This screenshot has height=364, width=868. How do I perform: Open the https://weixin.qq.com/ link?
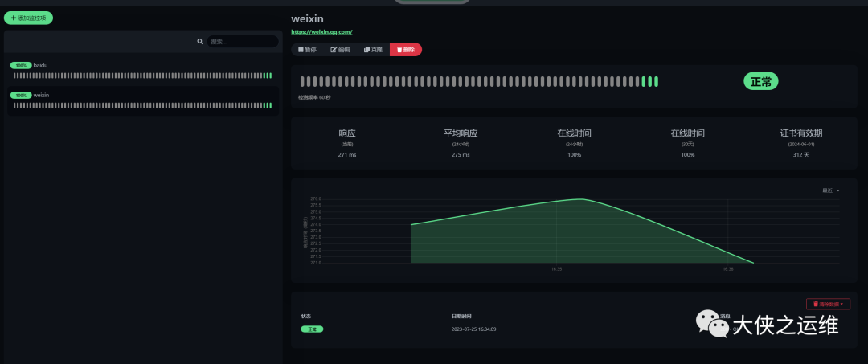pos(321,32)
